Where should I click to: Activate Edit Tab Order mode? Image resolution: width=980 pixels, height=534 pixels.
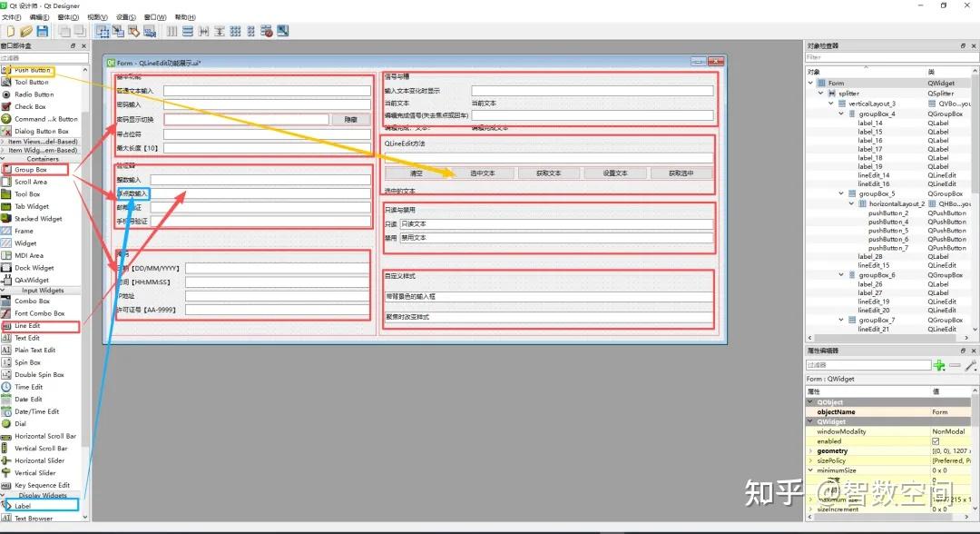click(x=151, y=30)
